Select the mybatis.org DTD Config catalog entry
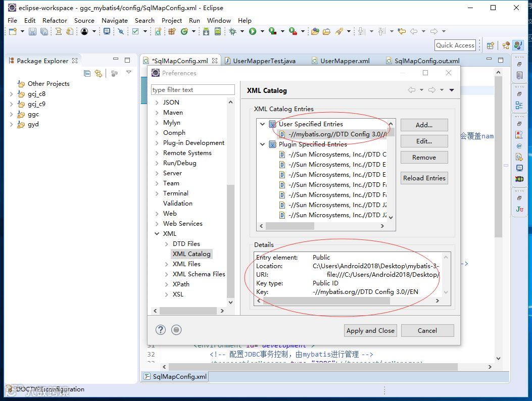 pos(332,134)
